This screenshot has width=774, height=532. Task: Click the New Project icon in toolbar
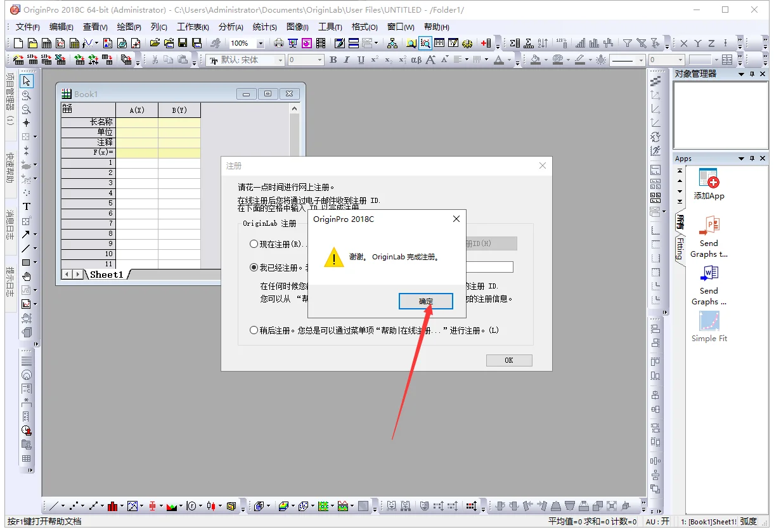(18, 43)
